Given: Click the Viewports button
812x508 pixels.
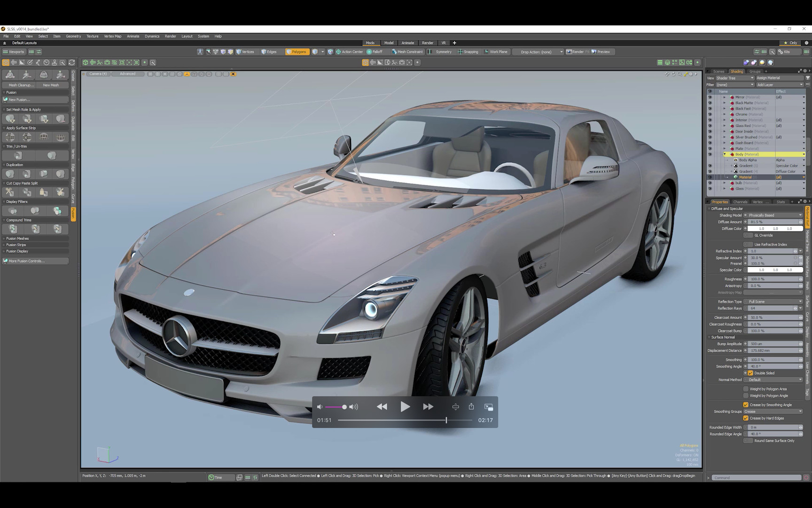Looking at the screenshot, I should point(14,52).
